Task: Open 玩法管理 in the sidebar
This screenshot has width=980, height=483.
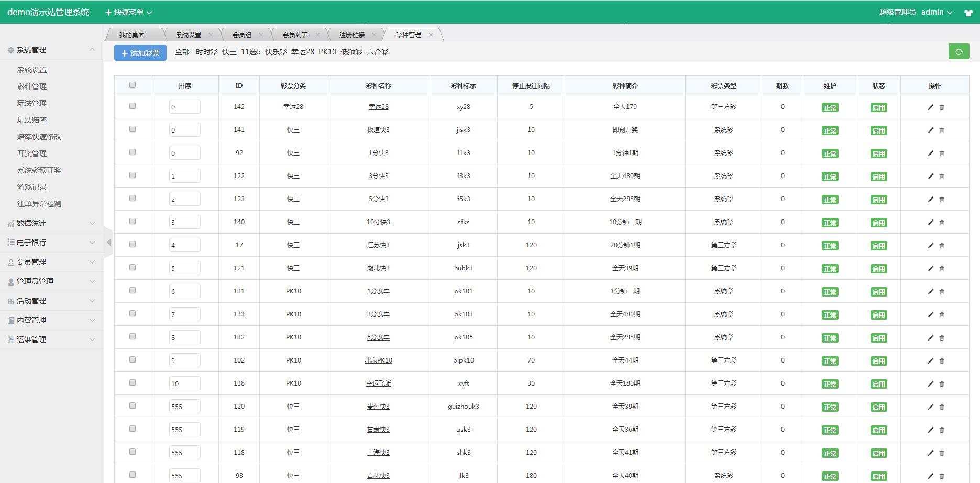Action: tap(32, 103)
